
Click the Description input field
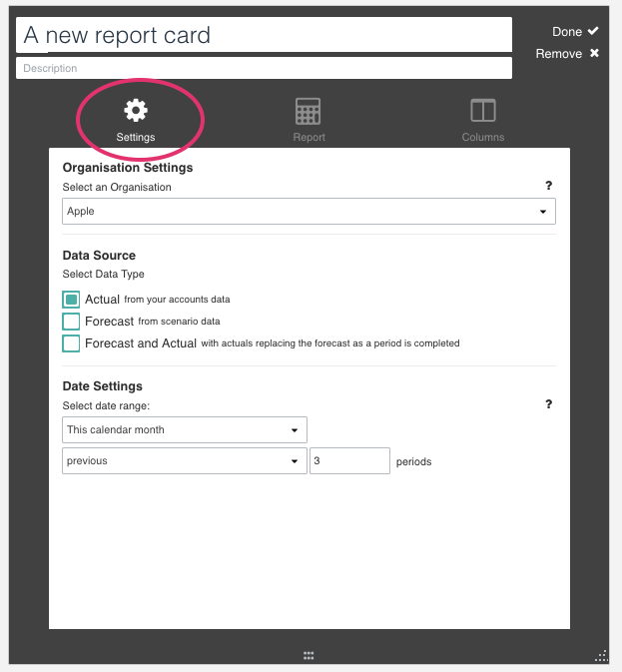pos(264,68)
